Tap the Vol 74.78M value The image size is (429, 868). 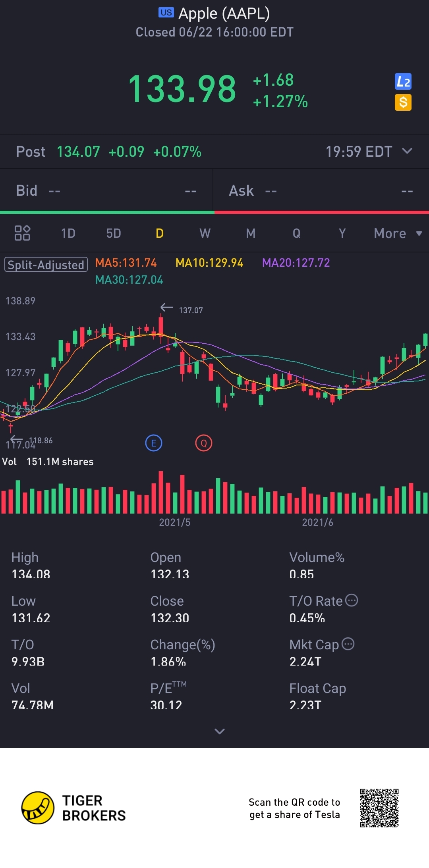click(33, 705)
